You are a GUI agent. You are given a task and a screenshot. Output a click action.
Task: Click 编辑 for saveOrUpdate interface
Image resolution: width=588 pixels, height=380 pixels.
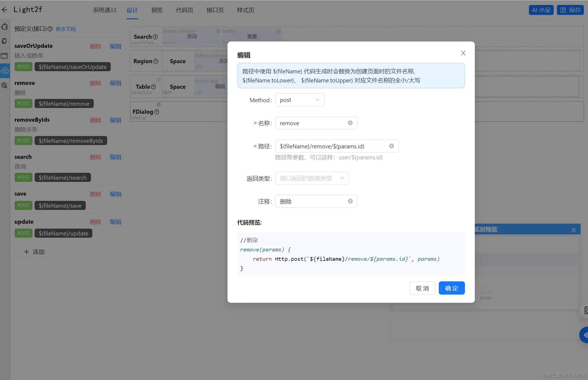point(115,46)
